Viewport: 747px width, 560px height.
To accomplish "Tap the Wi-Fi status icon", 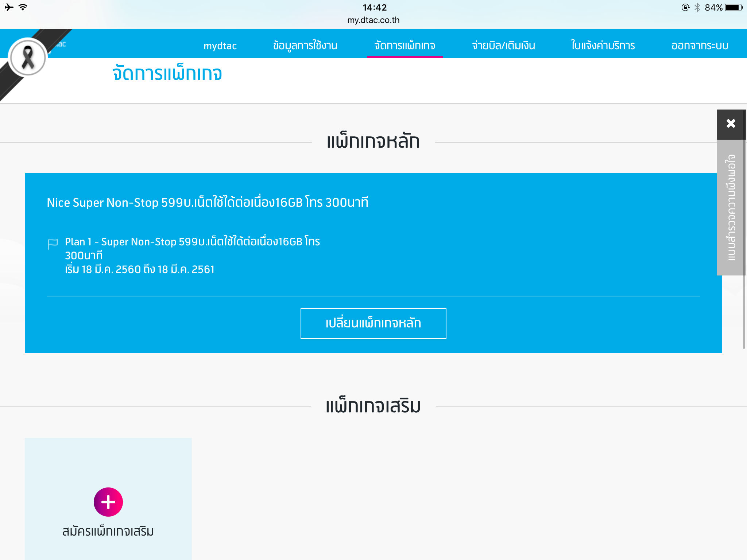I will tap(23, 7).
